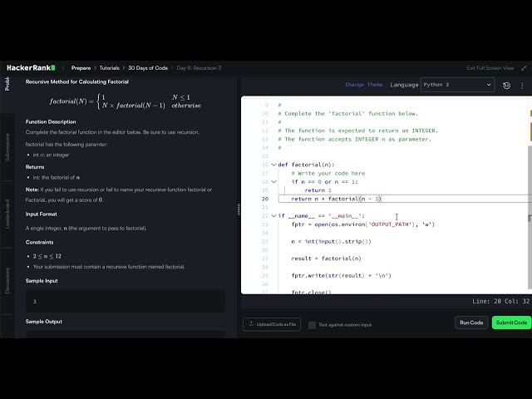The width and height of the screenshot is (532, 399).
Task: Open the Submissions side tab
Action: tap(7, 147)
